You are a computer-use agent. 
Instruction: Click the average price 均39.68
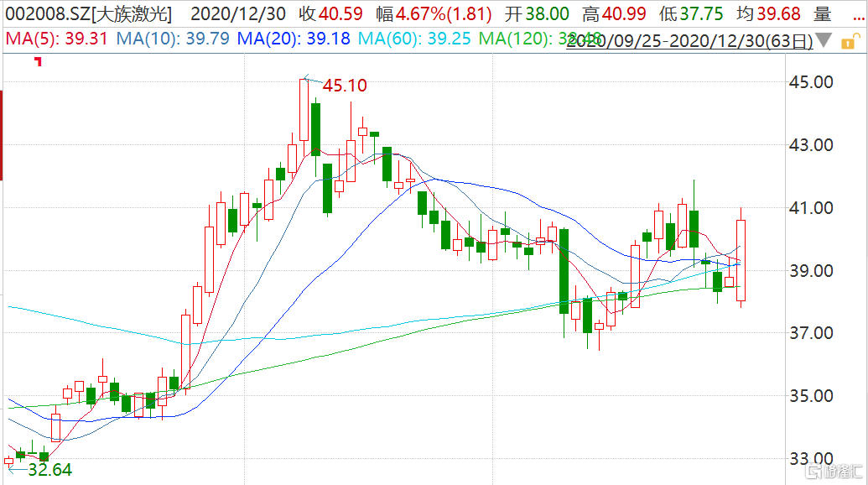768,13
